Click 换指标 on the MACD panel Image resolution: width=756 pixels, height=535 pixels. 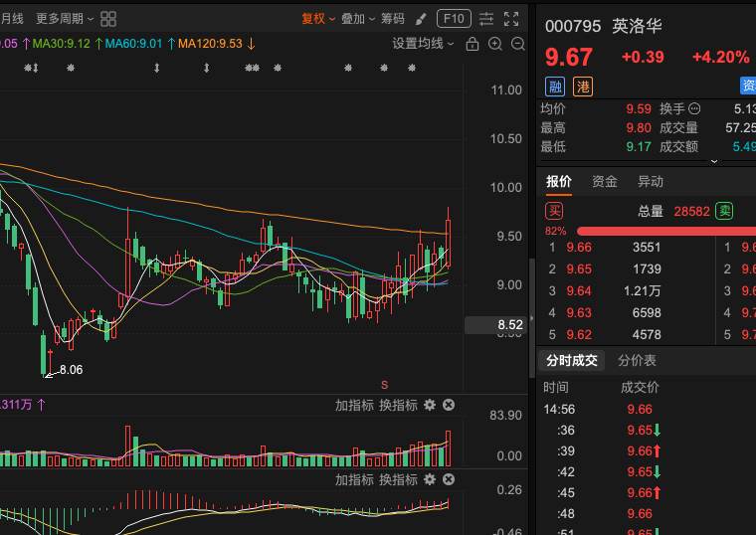398,480
